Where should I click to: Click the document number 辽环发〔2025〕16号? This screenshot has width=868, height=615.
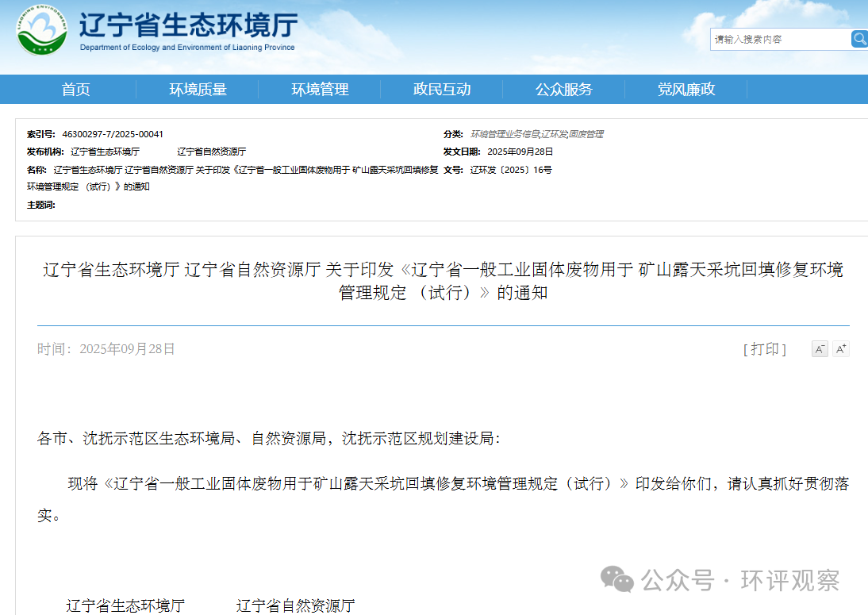pyautogui.click(x=510, y=170)
